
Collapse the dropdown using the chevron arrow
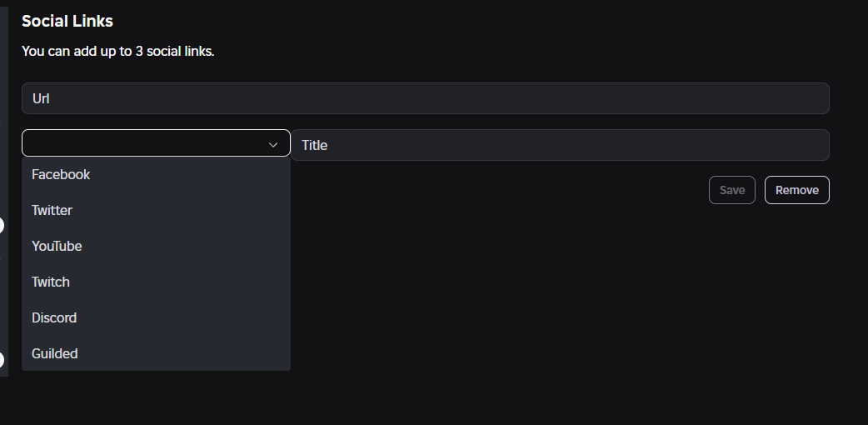pos(273,145)
